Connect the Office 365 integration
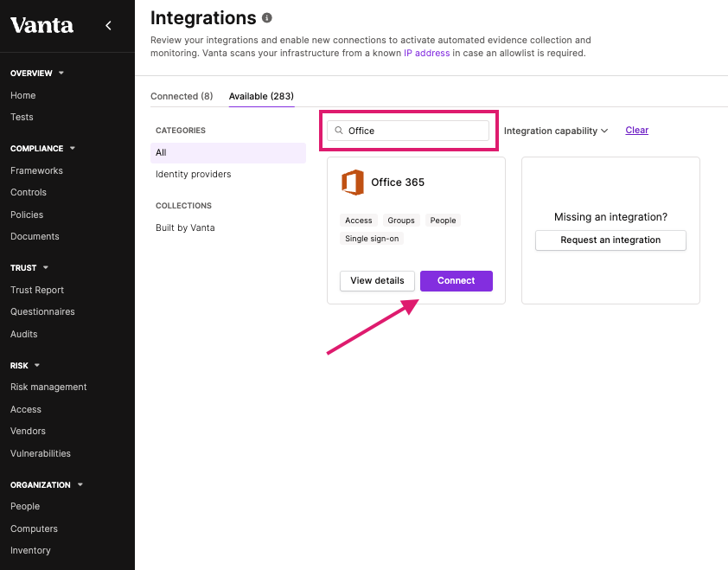 457,281
